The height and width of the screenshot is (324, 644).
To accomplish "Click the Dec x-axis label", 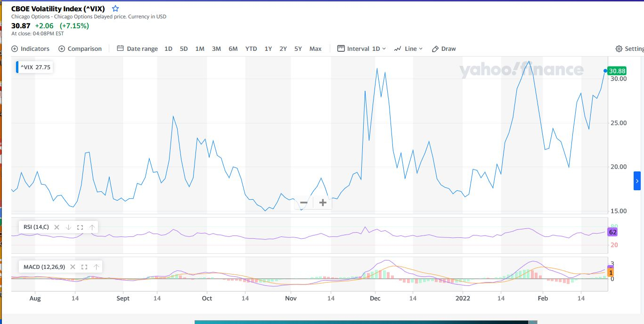I will click(375, 298).
